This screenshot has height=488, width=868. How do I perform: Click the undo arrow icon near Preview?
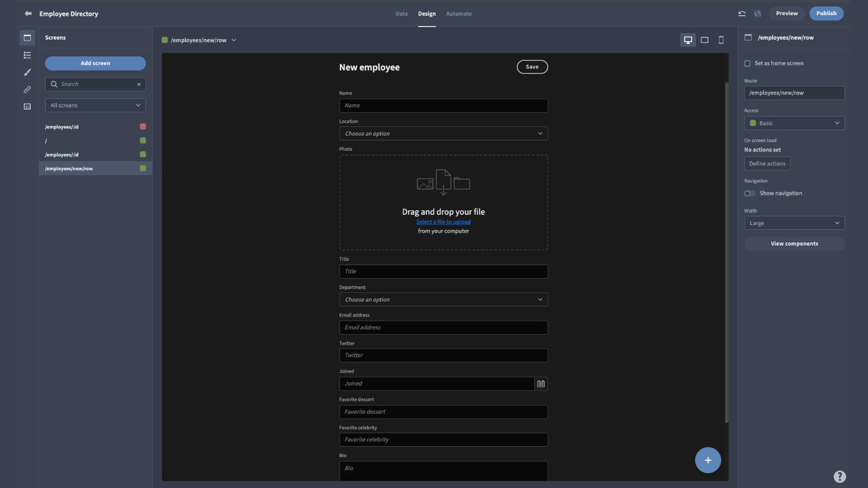(x=742, y=13)
